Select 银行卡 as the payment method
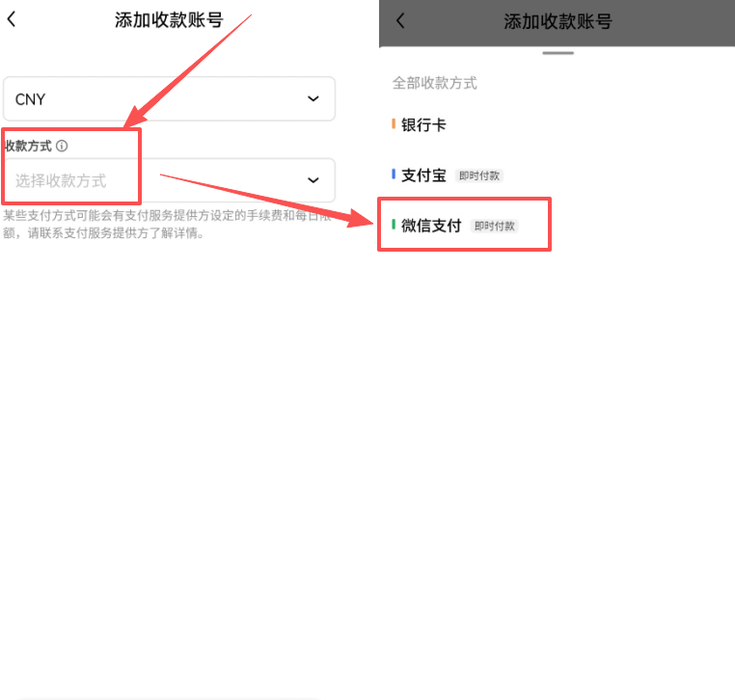Image resolution: width=735 pixels, height=700 pixels. click(x=423, y=125)
